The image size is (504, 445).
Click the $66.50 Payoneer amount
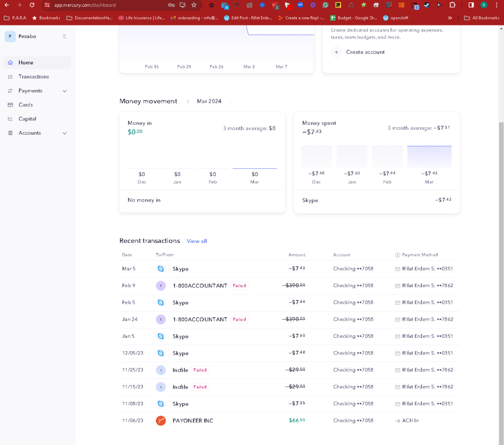pyautogui.click(x=297, y=420)
